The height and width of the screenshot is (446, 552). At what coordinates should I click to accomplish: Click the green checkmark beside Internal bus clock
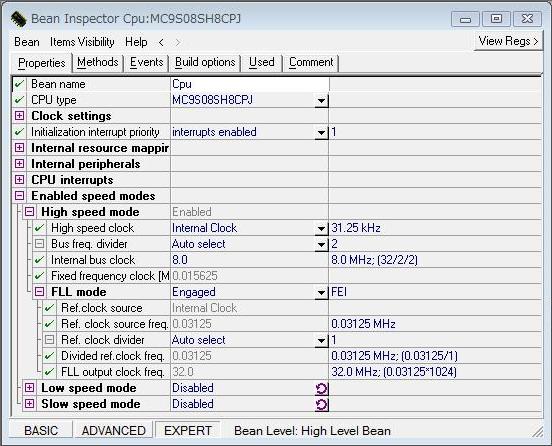[39, 260]
